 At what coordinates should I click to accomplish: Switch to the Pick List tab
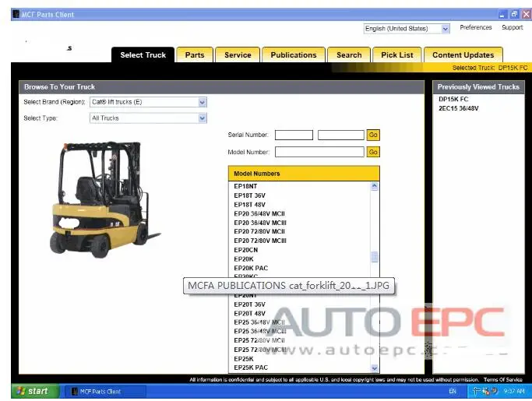[x=397, y=55]
